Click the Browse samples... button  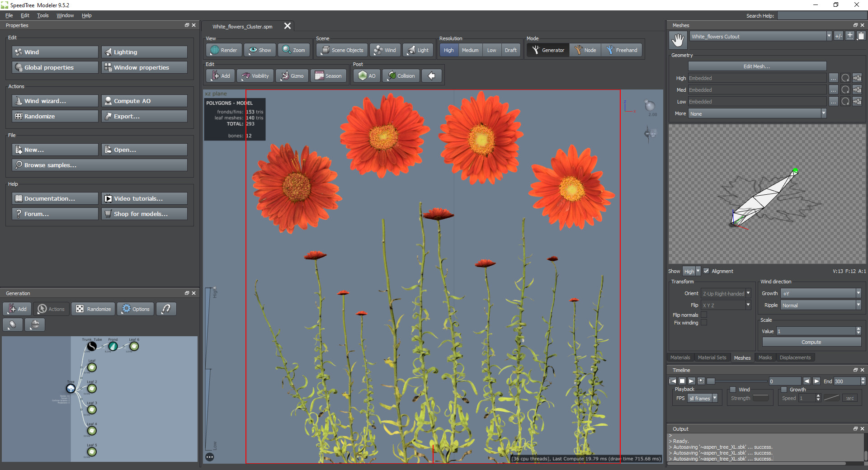coord(99,165)
